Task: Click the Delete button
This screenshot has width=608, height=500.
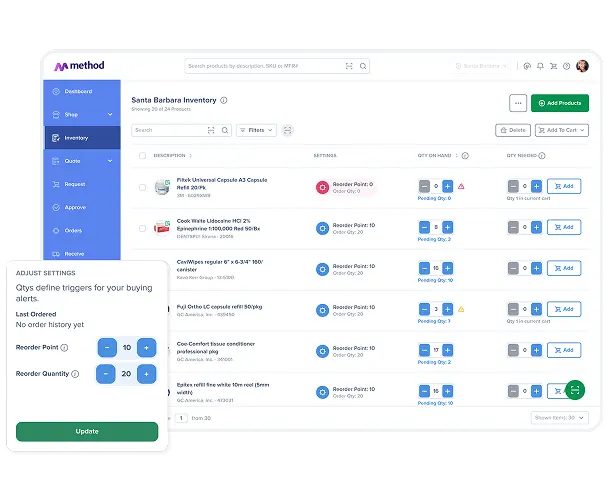Action: point(513,130)
